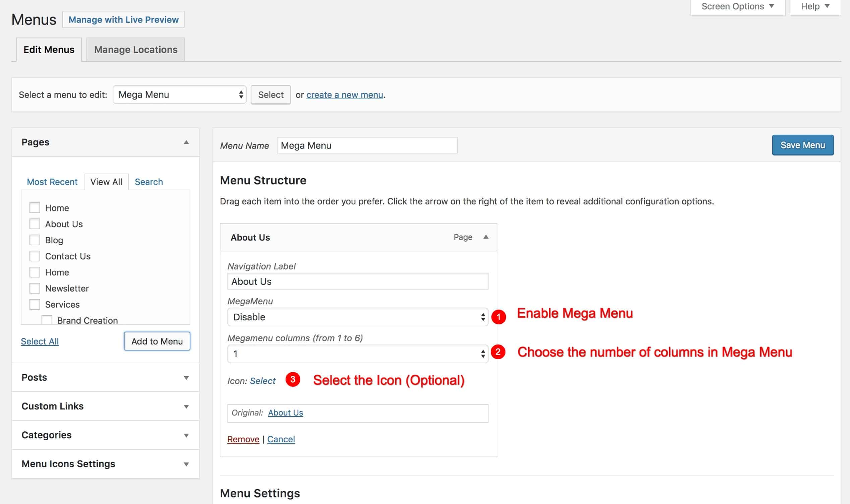Click the 'Page' type label in About Us header
Viewport: 850px width, 504px height.
tap(463, 237)
